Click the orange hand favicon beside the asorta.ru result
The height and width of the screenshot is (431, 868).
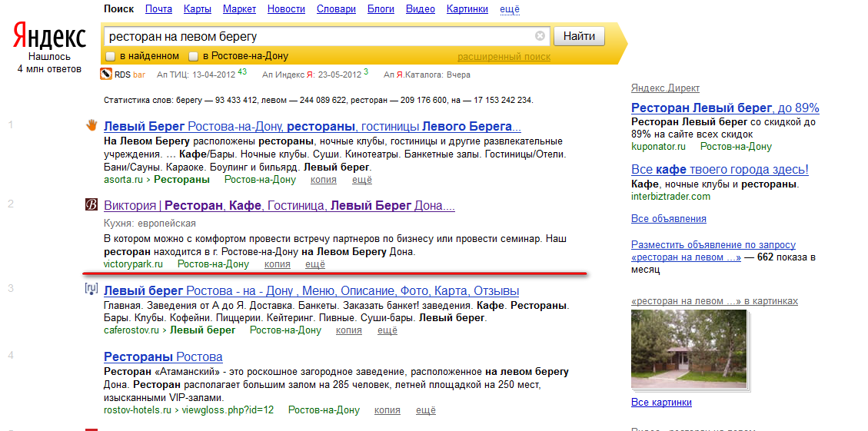(91, 126)
